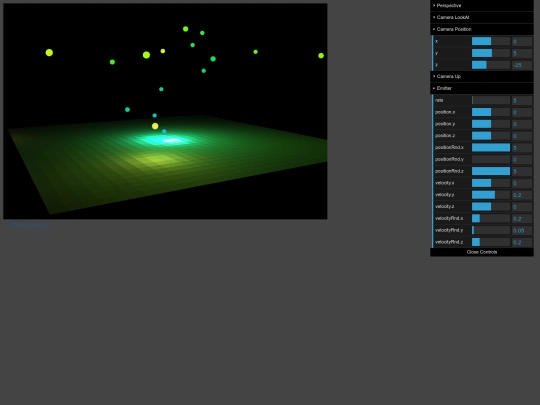Click the positionRnd.x slider bar

coord(491,147)
